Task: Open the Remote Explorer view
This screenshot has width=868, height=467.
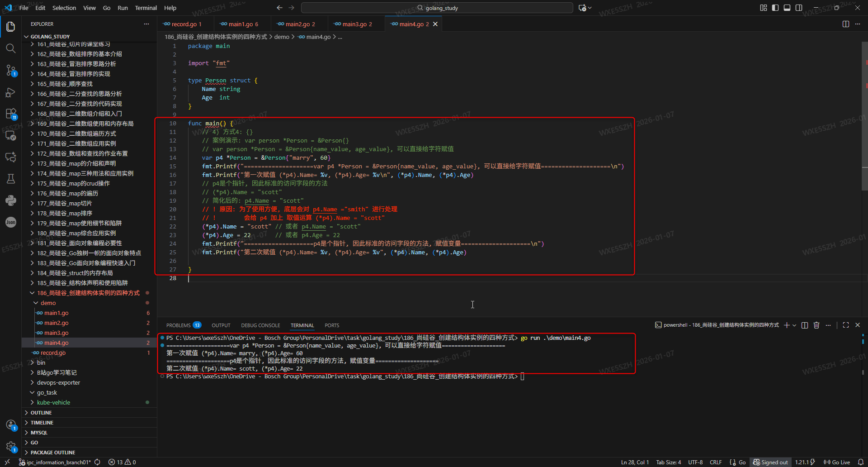Action: pos(11,135)
